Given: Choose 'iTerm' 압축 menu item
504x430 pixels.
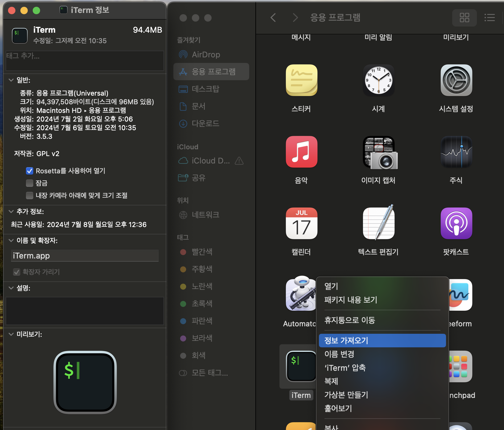Looking at the screenshot, I should coord(382,368).
